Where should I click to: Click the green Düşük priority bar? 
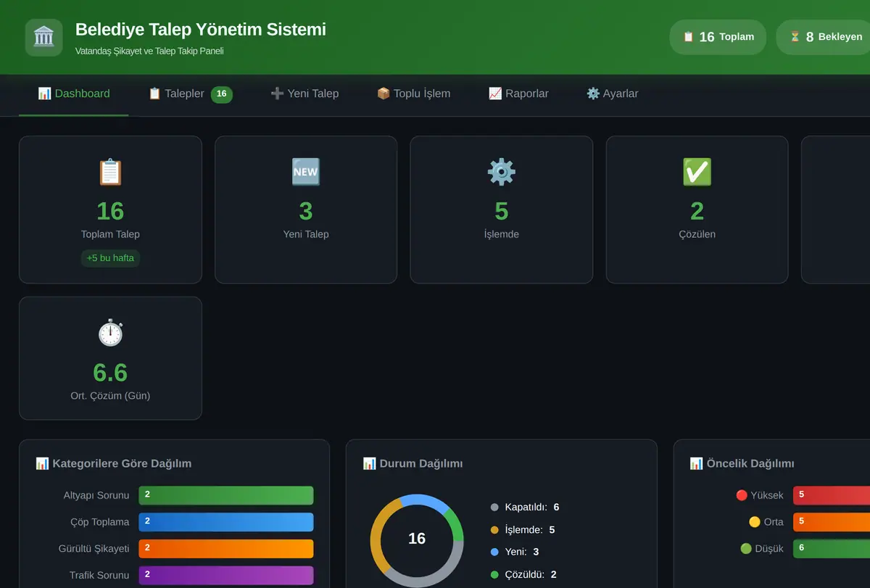[832, 549]
